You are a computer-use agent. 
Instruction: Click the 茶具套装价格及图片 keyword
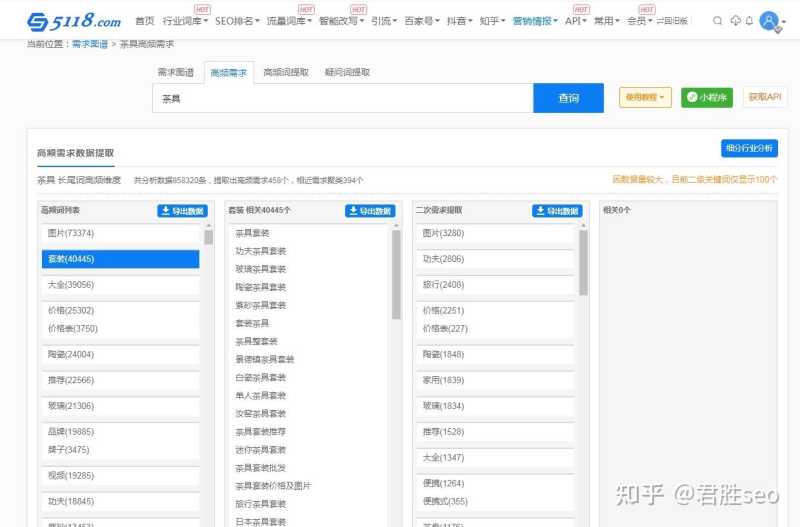[273, 486]
